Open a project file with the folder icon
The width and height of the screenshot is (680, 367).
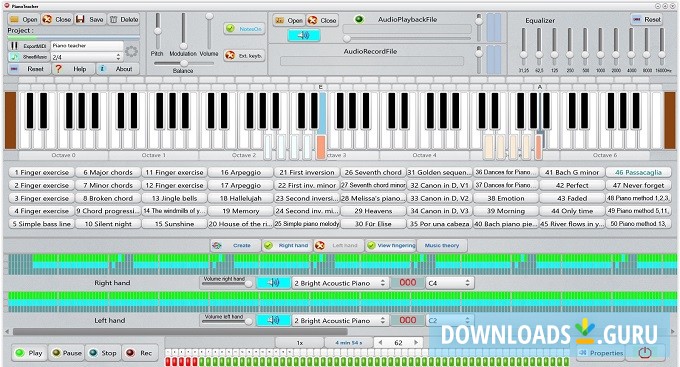(x=24, y=20)
